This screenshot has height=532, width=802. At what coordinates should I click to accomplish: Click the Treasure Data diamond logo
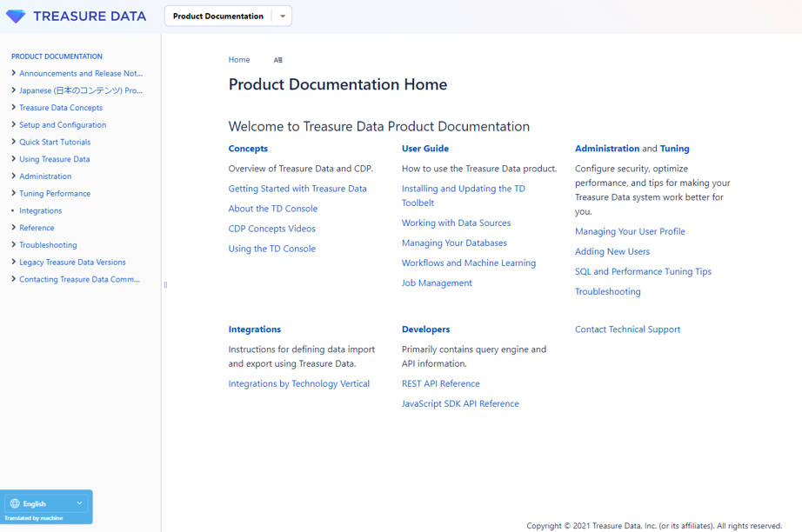pos(16,17)
